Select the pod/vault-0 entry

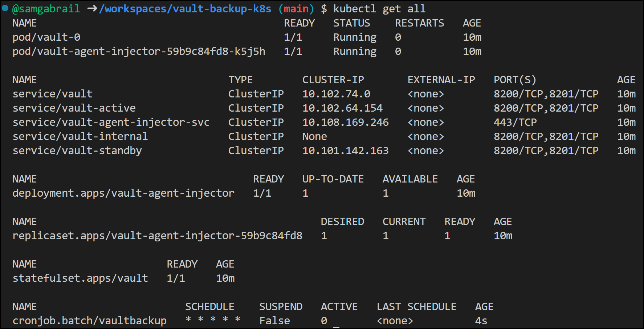click(46, 37)
